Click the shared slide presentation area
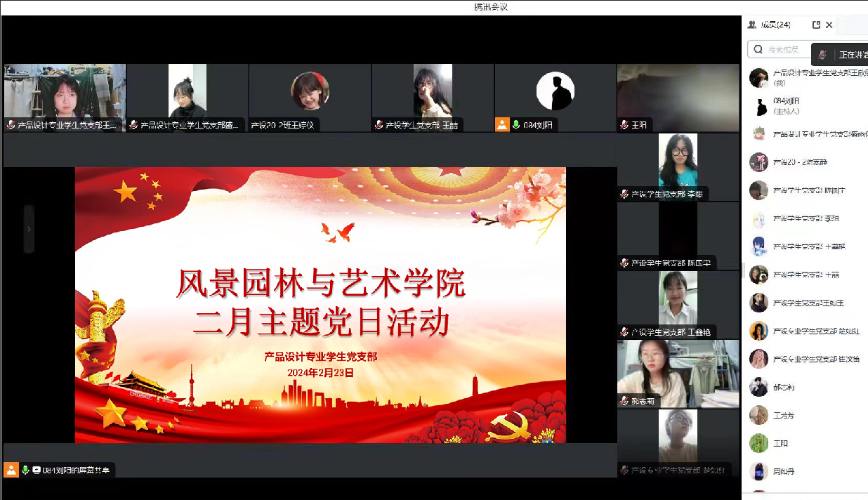Screen dimensions: 868x500 click(320, 305)
